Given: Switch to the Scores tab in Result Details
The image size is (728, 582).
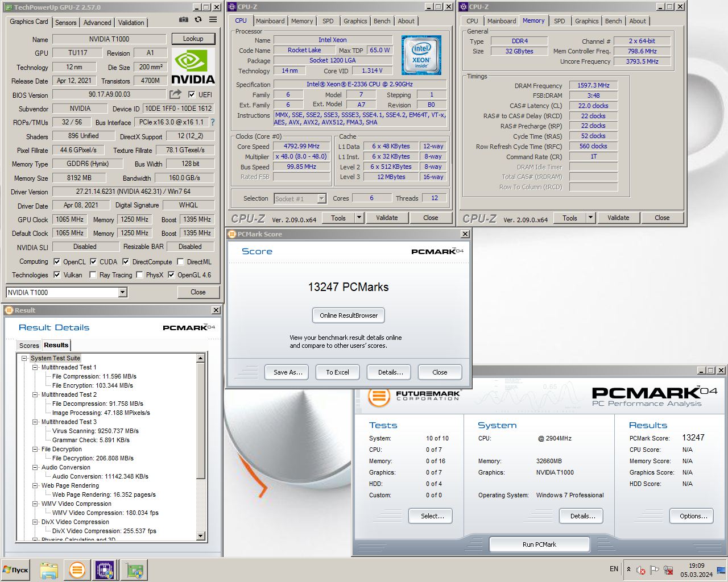Looking at the screenshot, I should click(29, 346).
